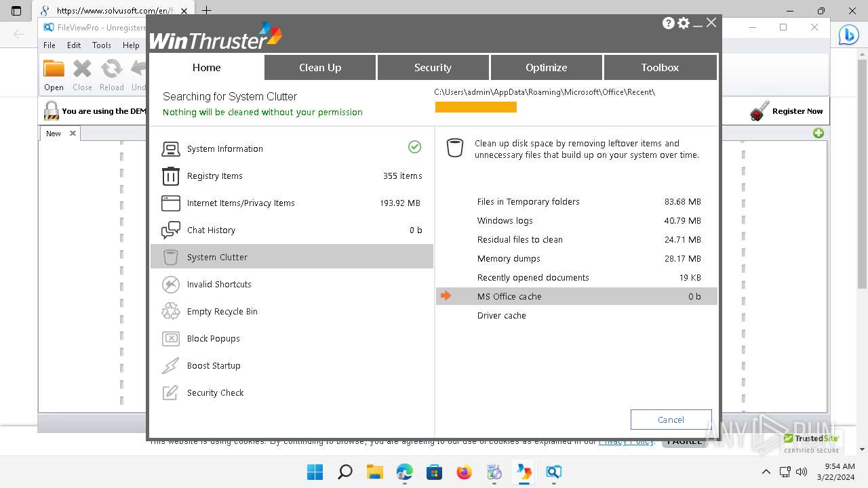Select the solvusoft.com browser tab
The width and height of the screenshot is (868, 488).
[112, 11]
